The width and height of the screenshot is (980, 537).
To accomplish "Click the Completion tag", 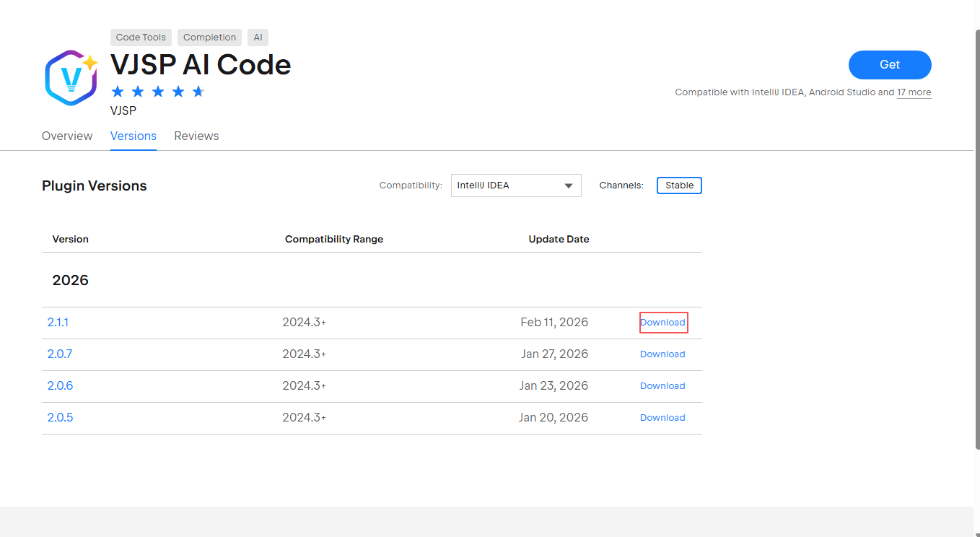I will [209, 38].
